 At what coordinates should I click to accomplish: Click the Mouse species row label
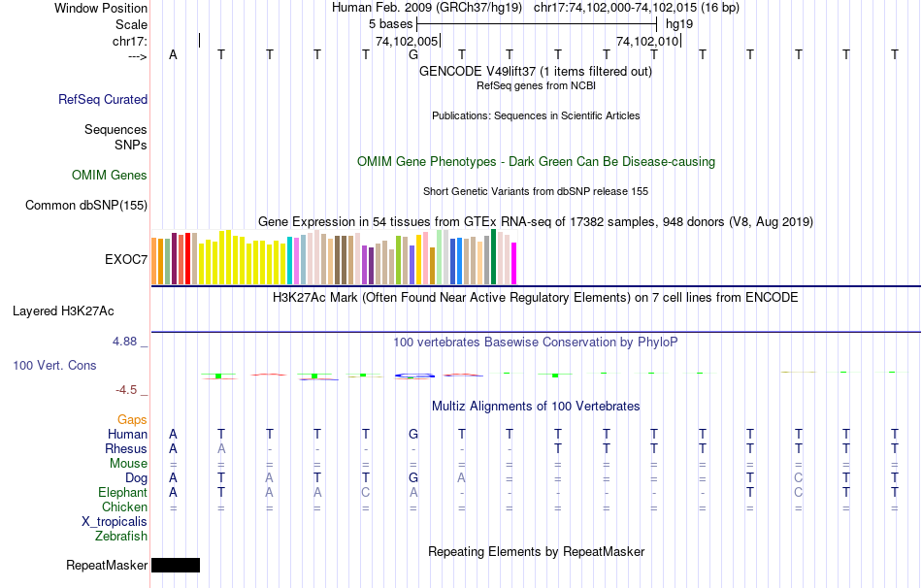[x=128, y=464]
